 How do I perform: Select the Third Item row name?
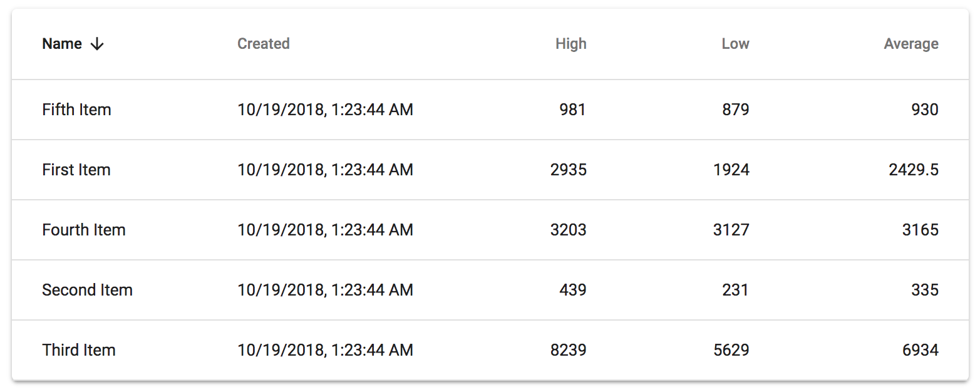(x=78, y=350)
